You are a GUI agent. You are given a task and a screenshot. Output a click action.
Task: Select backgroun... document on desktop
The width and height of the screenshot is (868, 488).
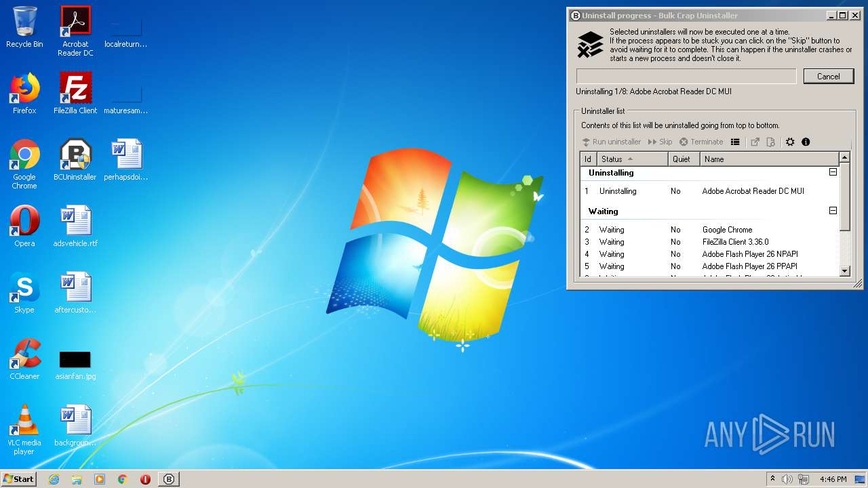(x=75, y=426)
